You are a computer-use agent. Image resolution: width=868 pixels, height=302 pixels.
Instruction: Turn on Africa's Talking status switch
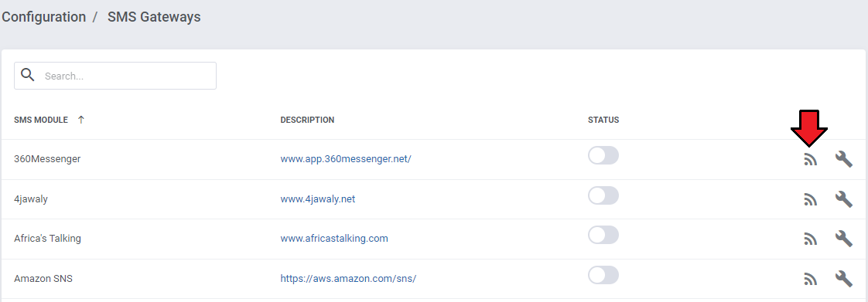[x=603, y=235]
